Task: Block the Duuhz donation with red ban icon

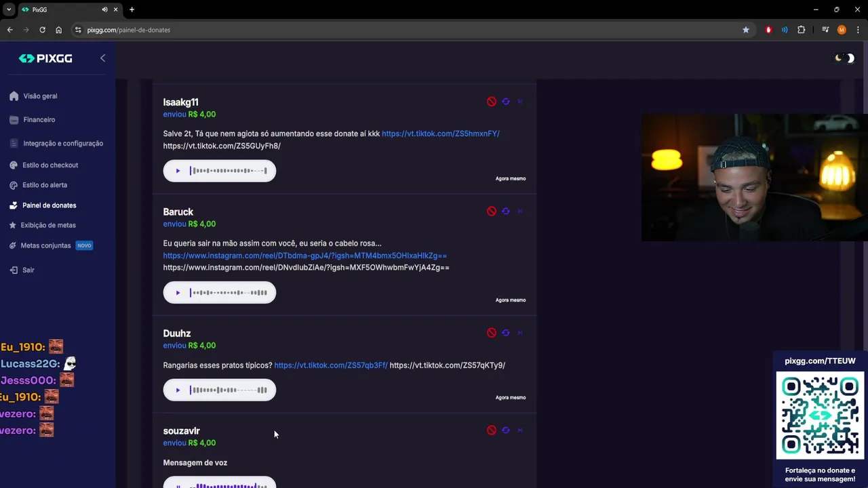Action: tap(492, 333)
